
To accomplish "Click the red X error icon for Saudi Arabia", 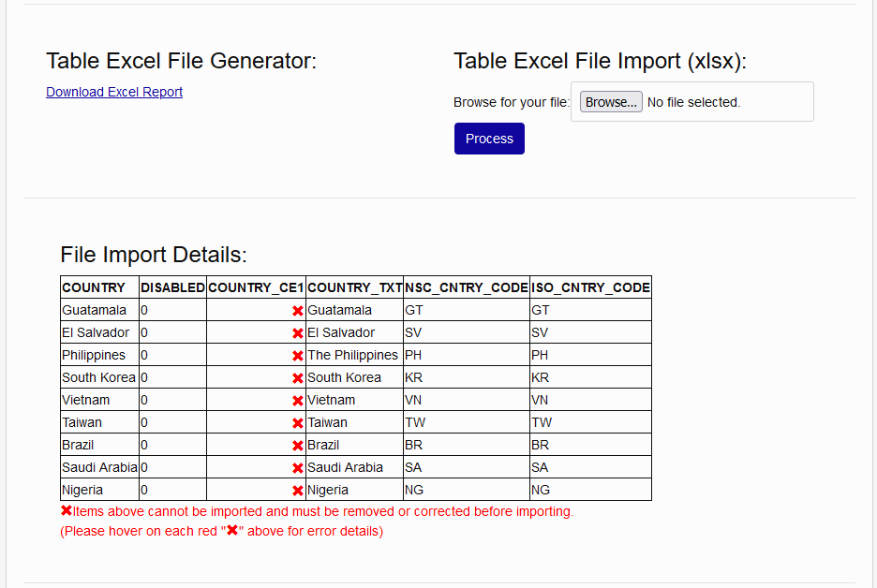I will pyautogui.click(x=297, y=466).
